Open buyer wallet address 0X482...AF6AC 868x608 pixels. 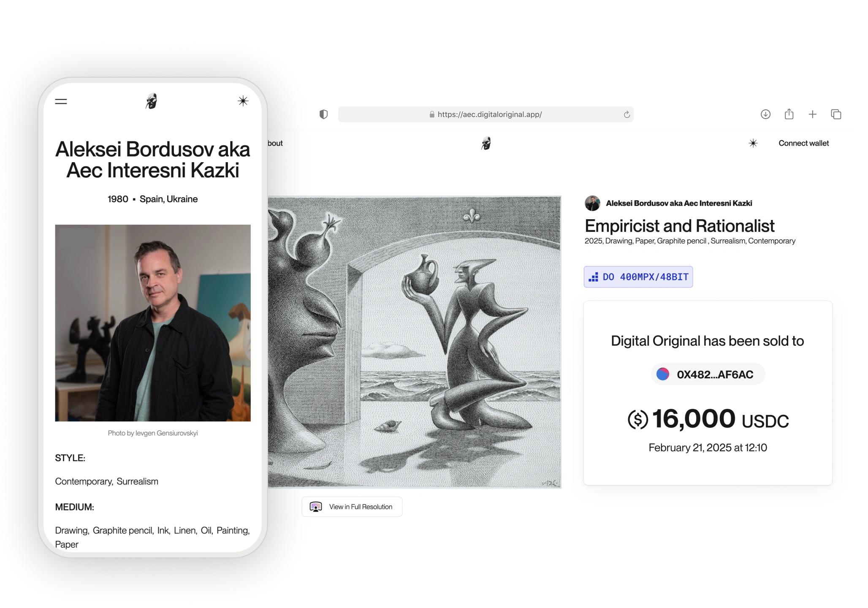click(x=708, y=375)
